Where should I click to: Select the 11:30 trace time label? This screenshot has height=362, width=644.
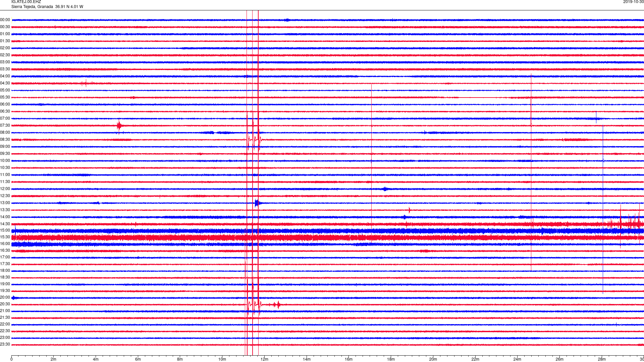point(5,182)
